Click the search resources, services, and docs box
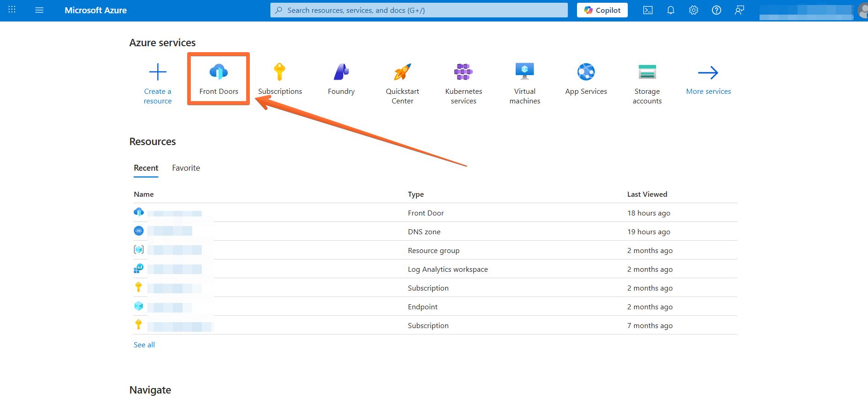The image size is (868, 399). (419, 10)
